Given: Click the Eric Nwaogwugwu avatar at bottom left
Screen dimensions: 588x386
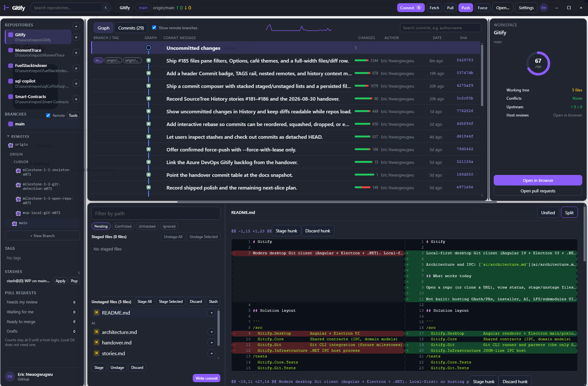Looking at the screenshot, I should (x=10, y=376).
